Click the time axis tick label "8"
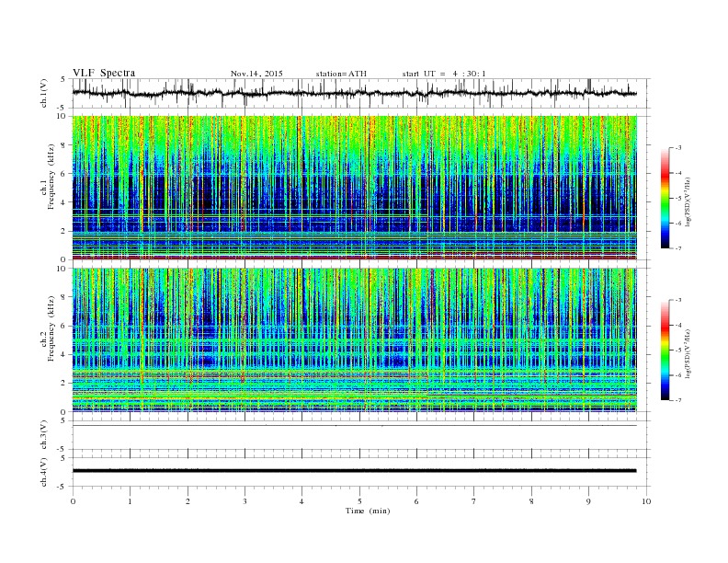Viewport: 728px width, 563px height. (531, 501)
